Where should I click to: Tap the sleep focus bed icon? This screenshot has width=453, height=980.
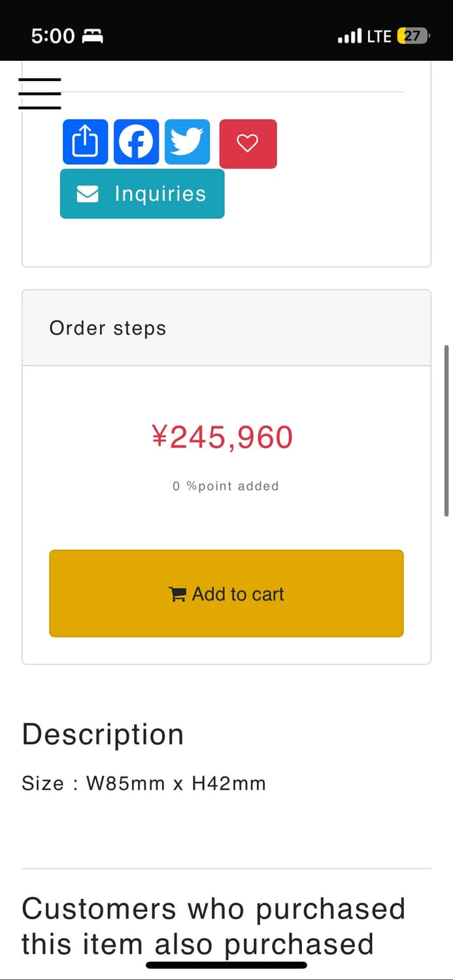click(x=92, y=36)
